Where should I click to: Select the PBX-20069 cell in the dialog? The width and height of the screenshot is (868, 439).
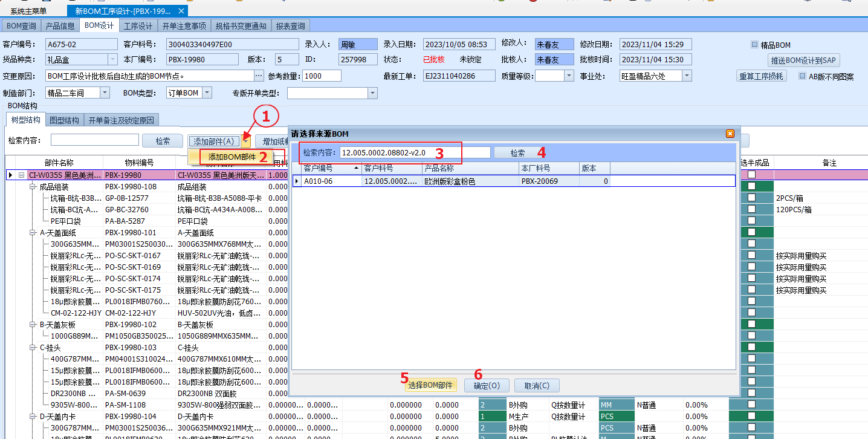point(549,181)
